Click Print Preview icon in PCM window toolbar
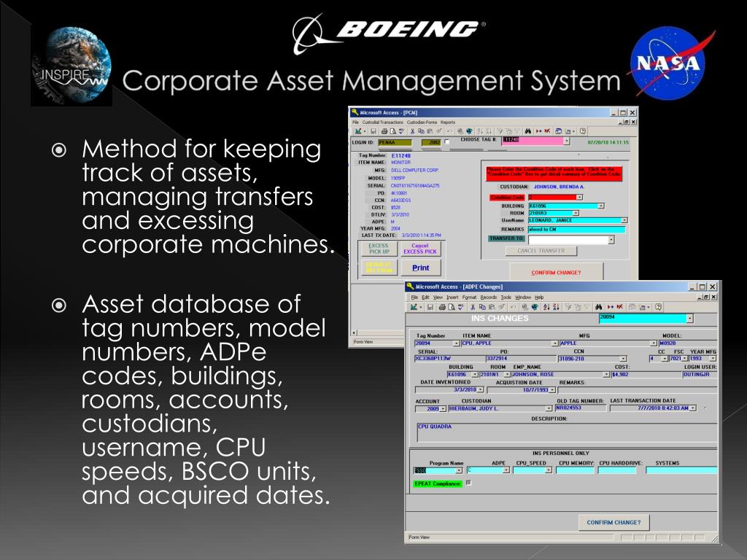The image size is (747, 560). click(392, 131)
